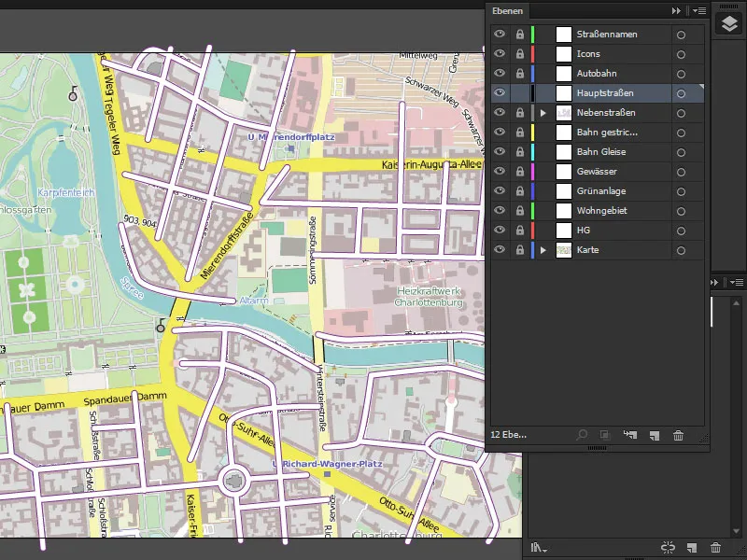Select the Straßennamen layer name

607,35
